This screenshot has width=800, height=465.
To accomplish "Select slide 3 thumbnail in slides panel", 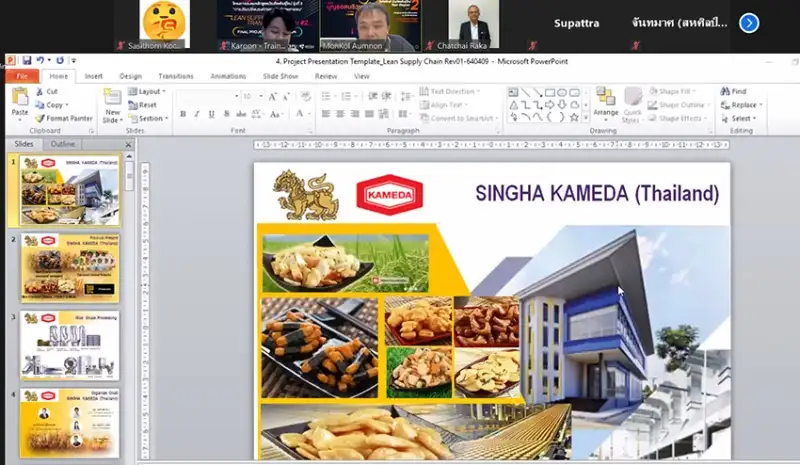I will pyautogui.click(x=70, y=345).
